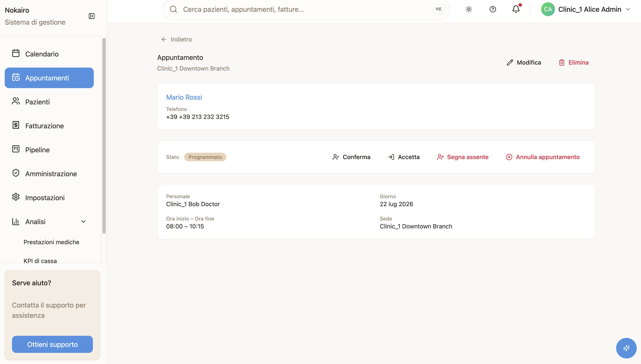The height and width of the screenshot is (364, 641).
Task: Open the help question mark icon
Action: [493, 9]
